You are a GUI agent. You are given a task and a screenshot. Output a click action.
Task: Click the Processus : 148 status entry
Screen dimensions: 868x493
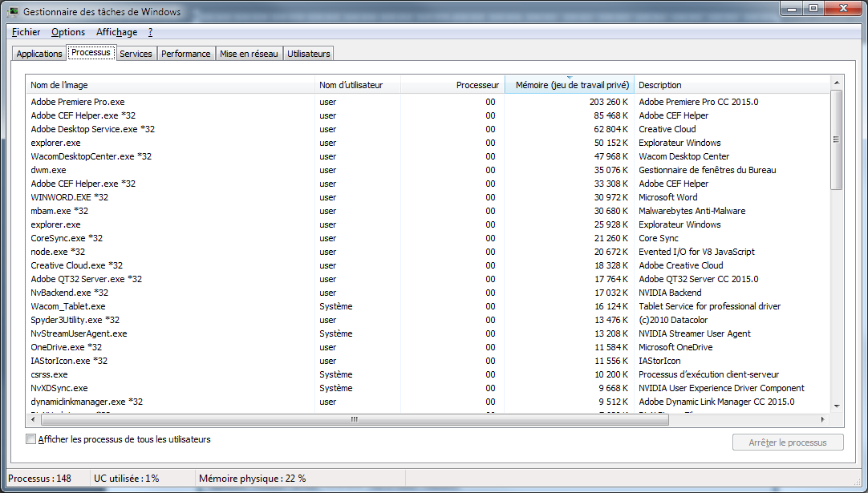coord(40,479)
